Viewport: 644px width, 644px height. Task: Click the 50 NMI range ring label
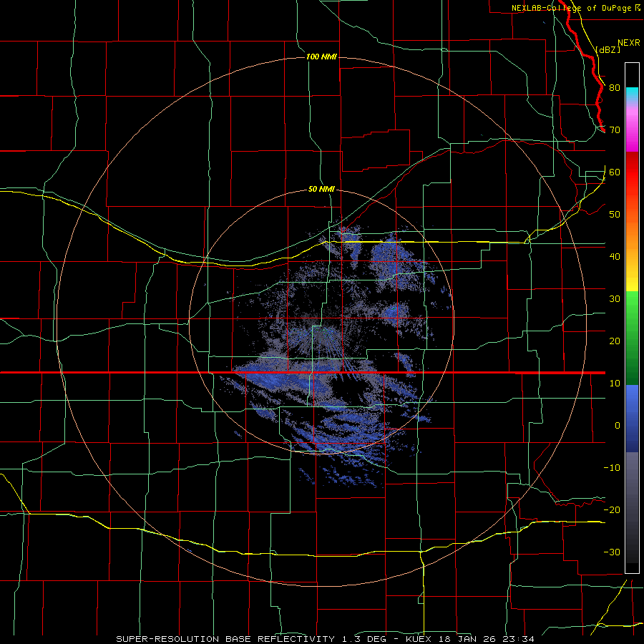321,190
